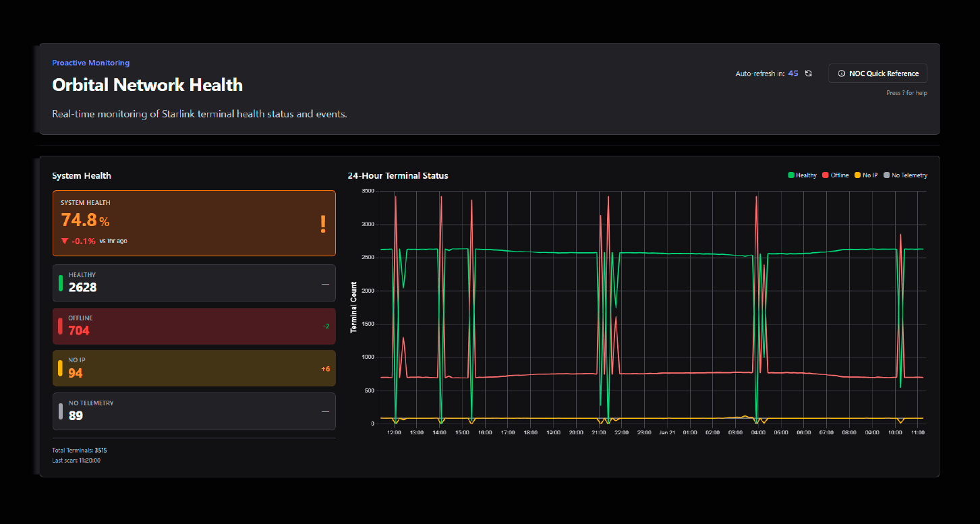Viewport: 980px width, 524px height.
Task: Hide the No IP series via legend
Action: coord(867,175)
